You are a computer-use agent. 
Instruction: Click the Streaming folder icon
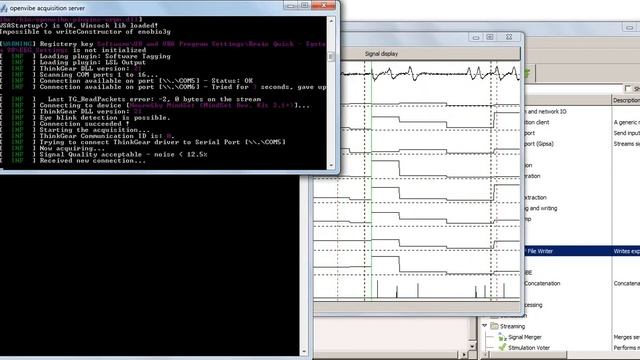pos(494,326)
